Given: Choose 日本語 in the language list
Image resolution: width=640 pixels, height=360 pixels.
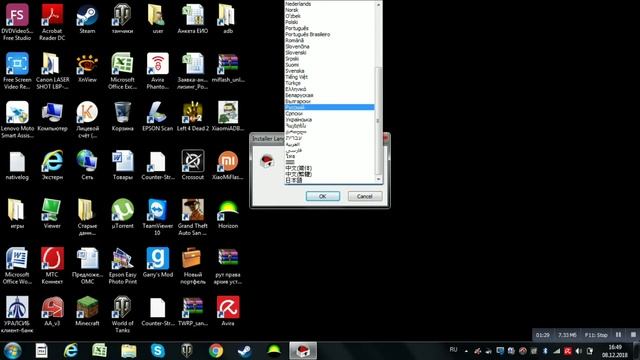Looking at the screenshot, I should (x=329, y=180).
